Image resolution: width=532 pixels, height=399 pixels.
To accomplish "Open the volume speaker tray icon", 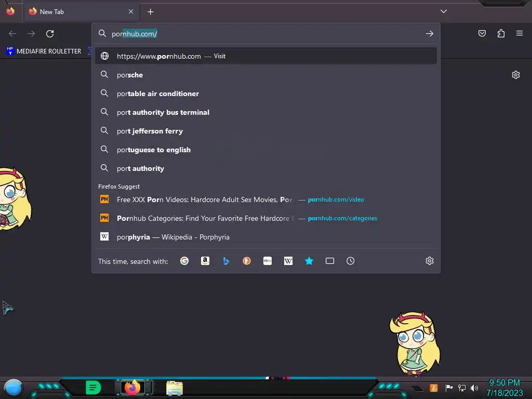I will pos(474,388).
